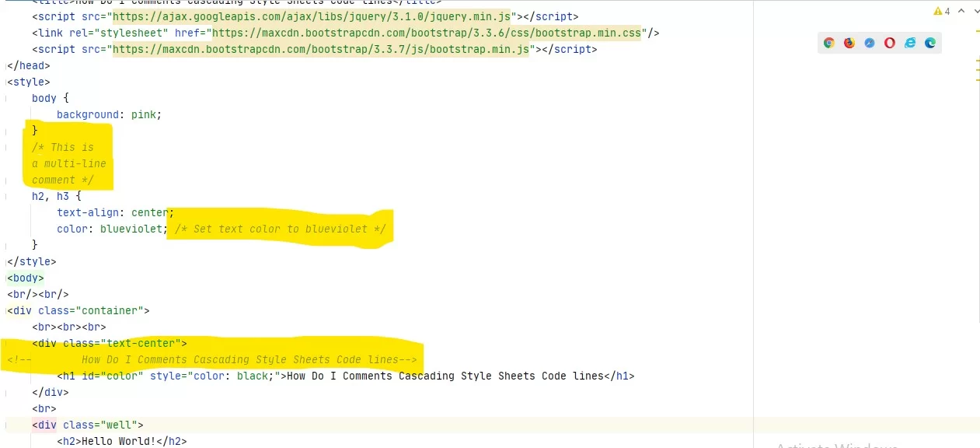Select the 'background: pink;' declaration

110,114
